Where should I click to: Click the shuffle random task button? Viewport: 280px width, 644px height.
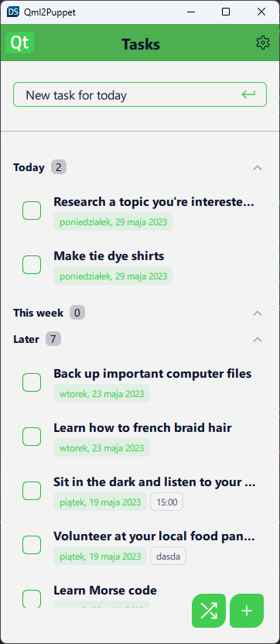pos(209,611)
